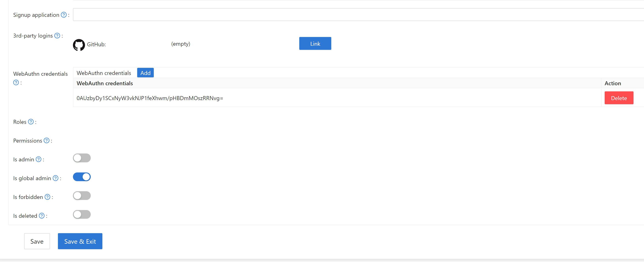Click the Permissions help icon
This screenshot has width=644, height=266.
coord(46,140)
